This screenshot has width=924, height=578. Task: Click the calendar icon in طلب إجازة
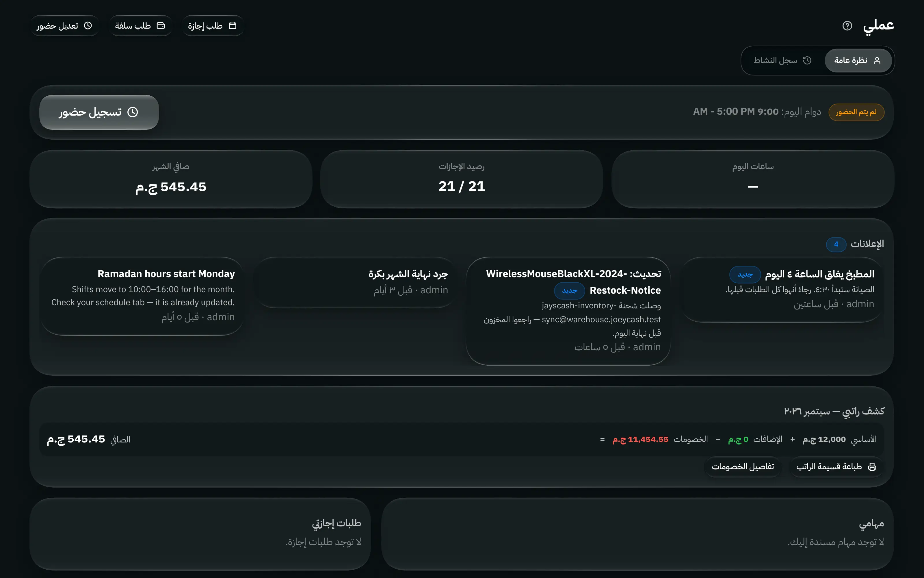[233, 26]
